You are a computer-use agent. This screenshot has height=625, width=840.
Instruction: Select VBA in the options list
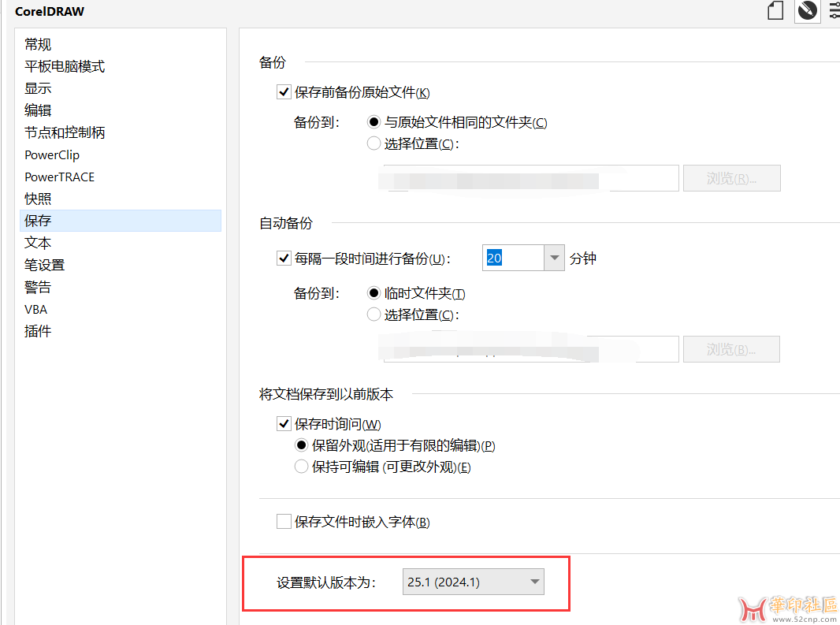click(121, 309)
